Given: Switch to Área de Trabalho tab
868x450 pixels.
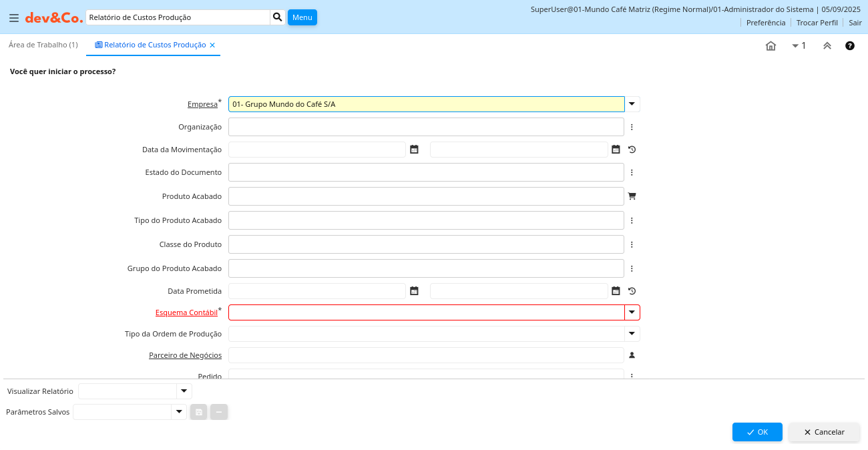Looking at the screenshot, I should point(43,45).
